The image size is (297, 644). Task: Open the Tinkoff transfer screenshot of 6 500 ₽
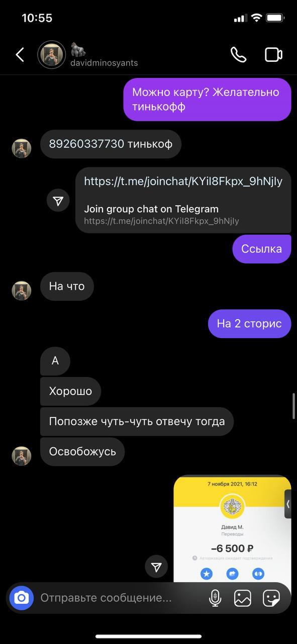[232, 528]
